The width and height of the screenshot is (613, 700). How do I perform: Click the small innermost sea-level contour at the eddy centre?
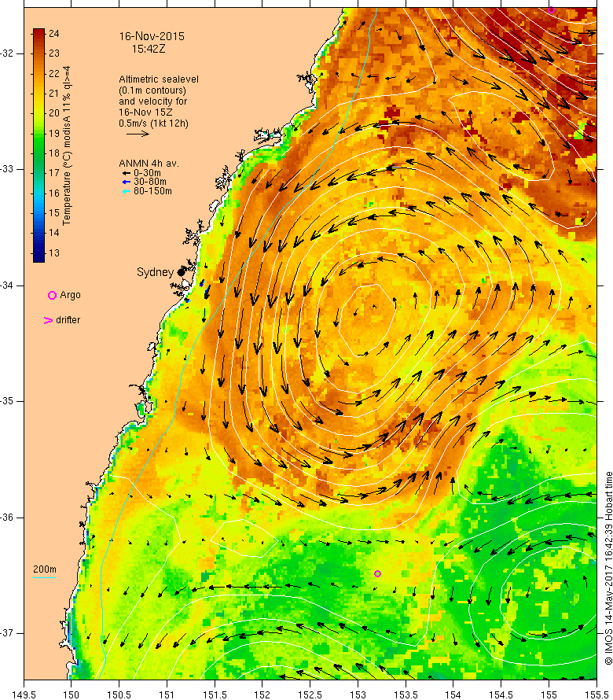click(368, 319)
